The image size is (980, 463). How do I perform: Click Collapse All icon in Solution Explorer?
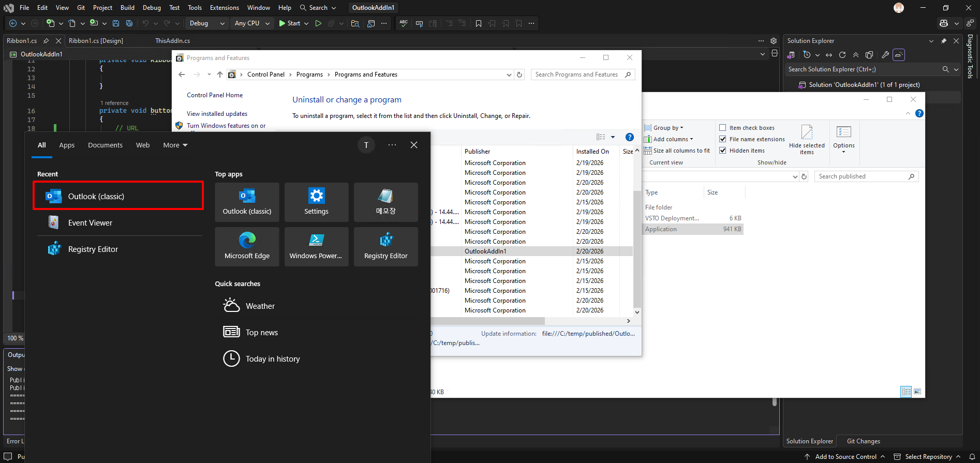click(856, 55)
